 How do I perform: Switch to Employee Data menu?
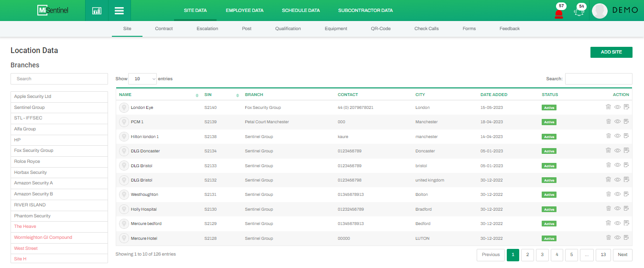coord(244,11)
